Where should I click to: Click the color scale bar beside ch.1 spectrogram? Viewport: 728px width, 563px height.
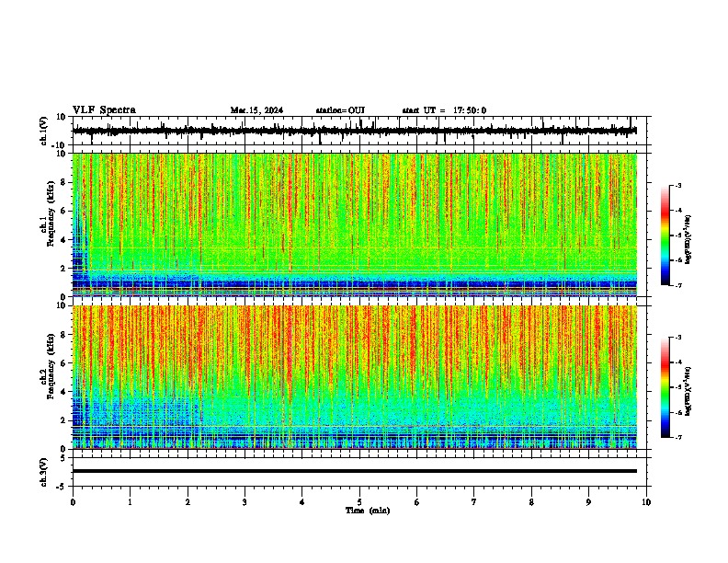point(665,236)
